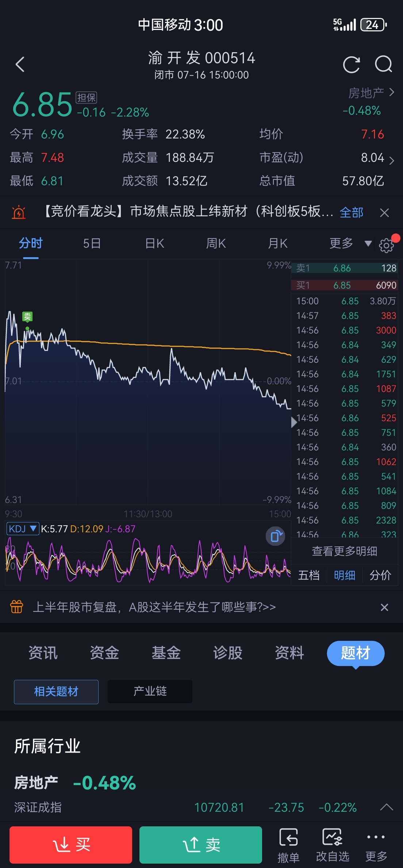403x868 pixels.
Task: Tap the trade row with volume 3000
Action: [346, 330]
